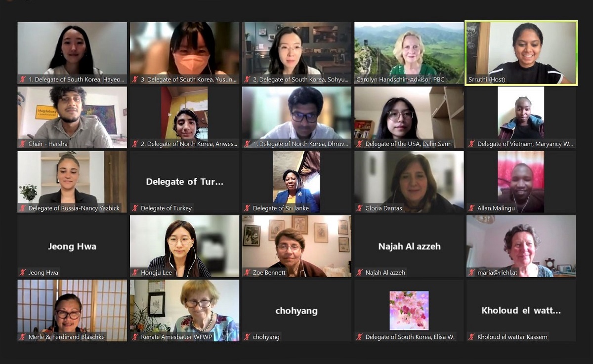Click muted mic icon beside Renate Amesbauer WFWP
Screen dimensions: 593x364
click(134, 337)
